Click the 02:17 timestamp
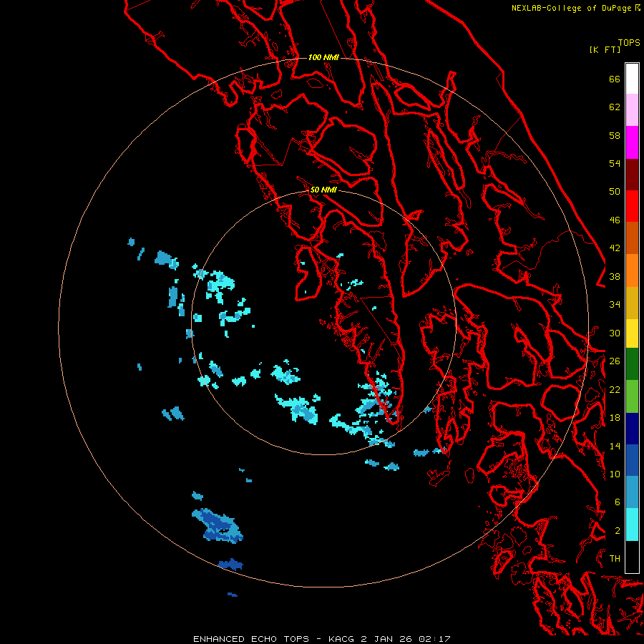 pos(434,639)
